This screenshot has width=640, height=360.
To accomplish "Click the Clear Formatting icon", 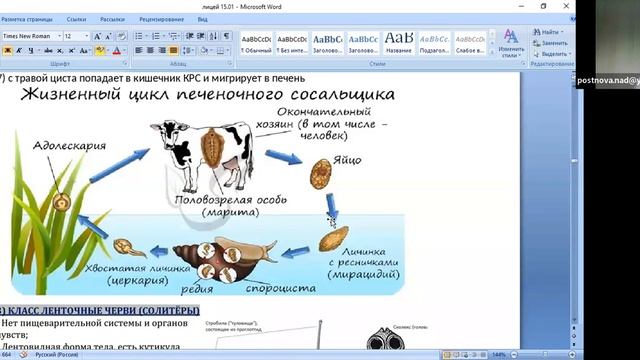I will coord(122,36).
